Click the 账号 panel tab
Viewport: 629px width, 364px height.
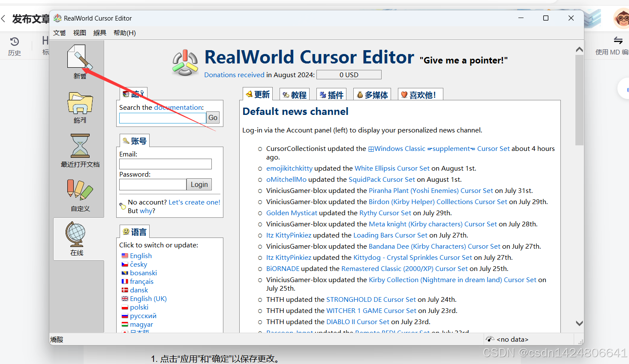pyautogui.click(x=134, y=141)
